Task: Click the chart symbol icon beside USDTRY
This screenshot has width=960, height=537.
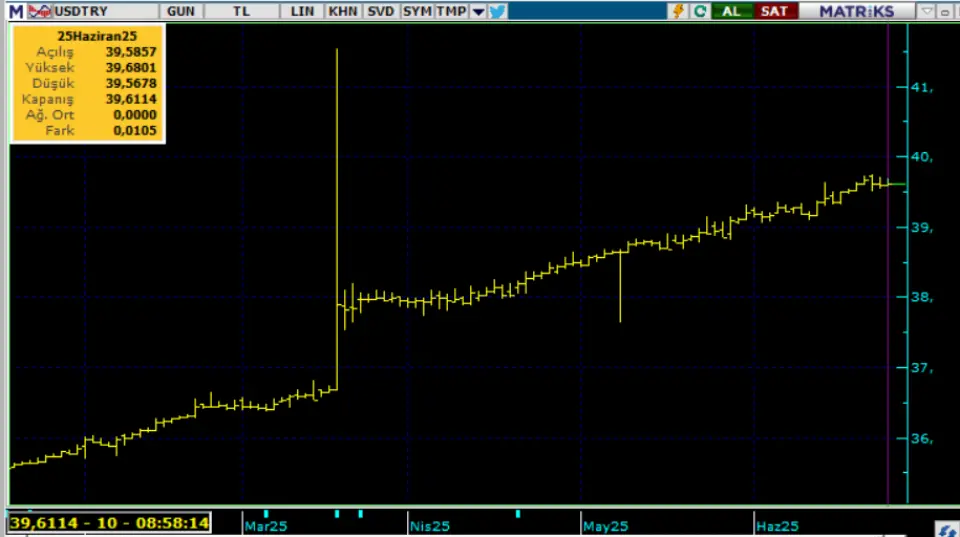Action: coord(40,11)
